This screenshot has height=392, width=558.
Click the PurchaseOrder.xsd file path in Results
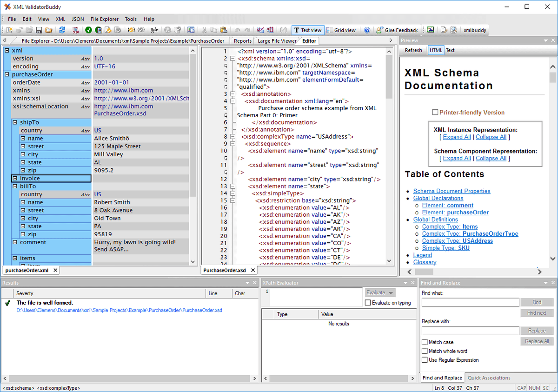tap(120, 310)
